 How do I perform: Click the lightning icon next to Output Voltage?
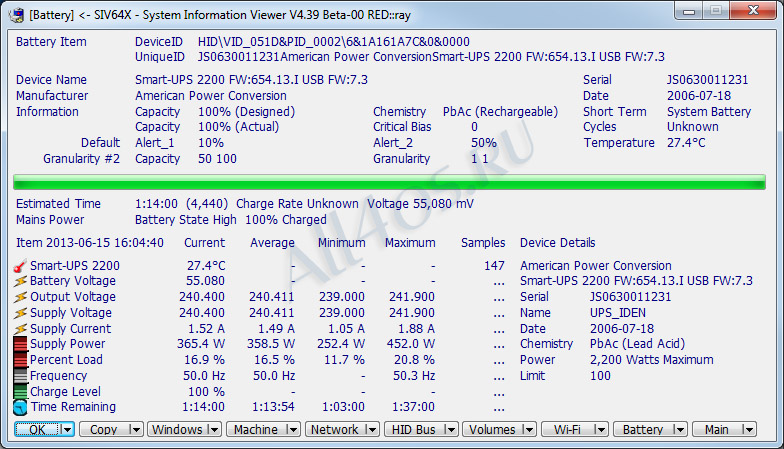20,298
